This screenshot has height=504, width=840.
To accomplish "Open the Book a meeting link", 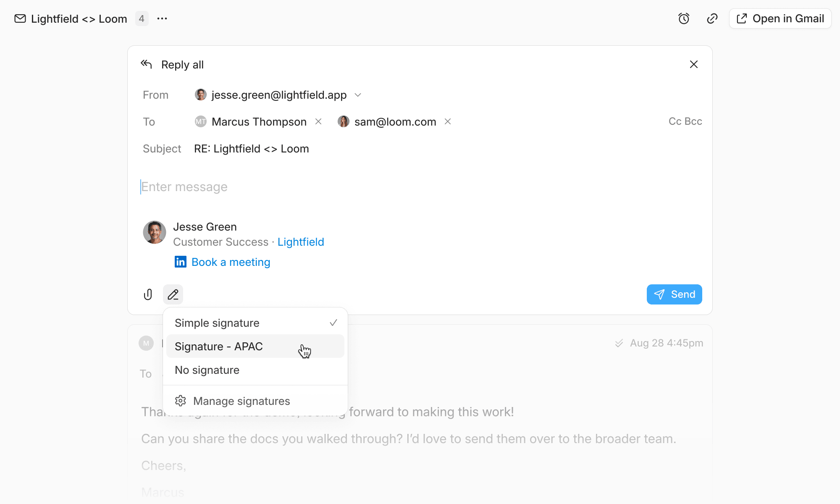I will coord(231,262).
